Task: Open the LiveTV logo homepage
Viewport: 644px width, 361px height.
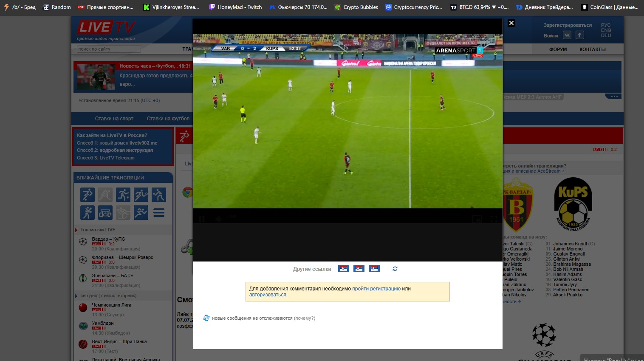Action: [106, 29]
